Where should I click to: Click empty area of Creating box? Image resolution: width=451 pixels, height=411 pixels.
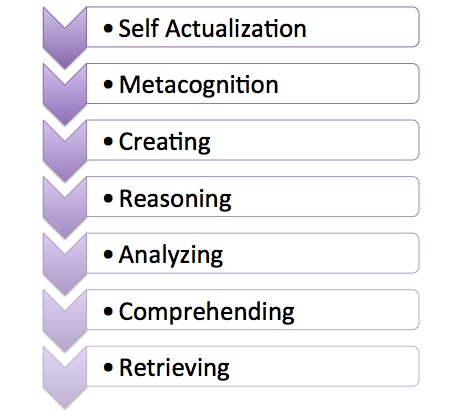313,140
